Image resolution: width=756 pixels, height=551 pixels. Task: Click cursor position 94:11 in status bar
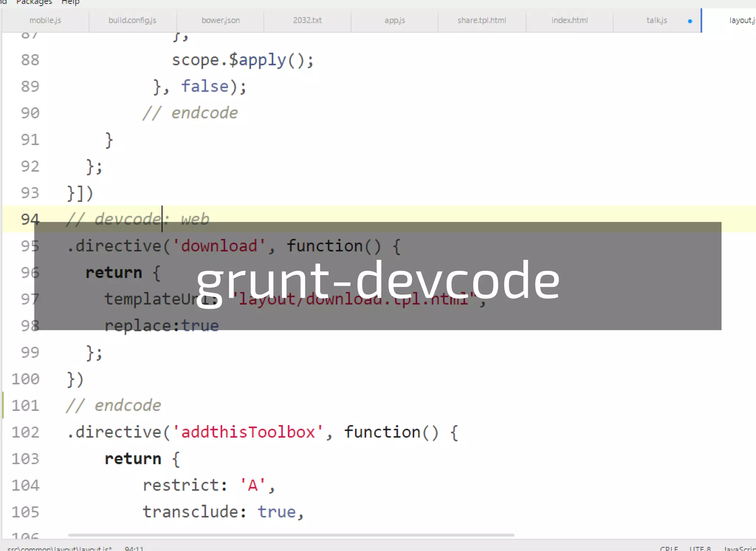tap(134, 548)
